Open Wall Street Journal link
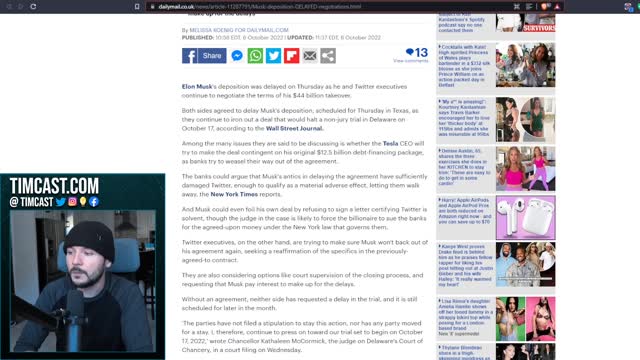Viewport: 640px width, 360px height. click(294, 128)
